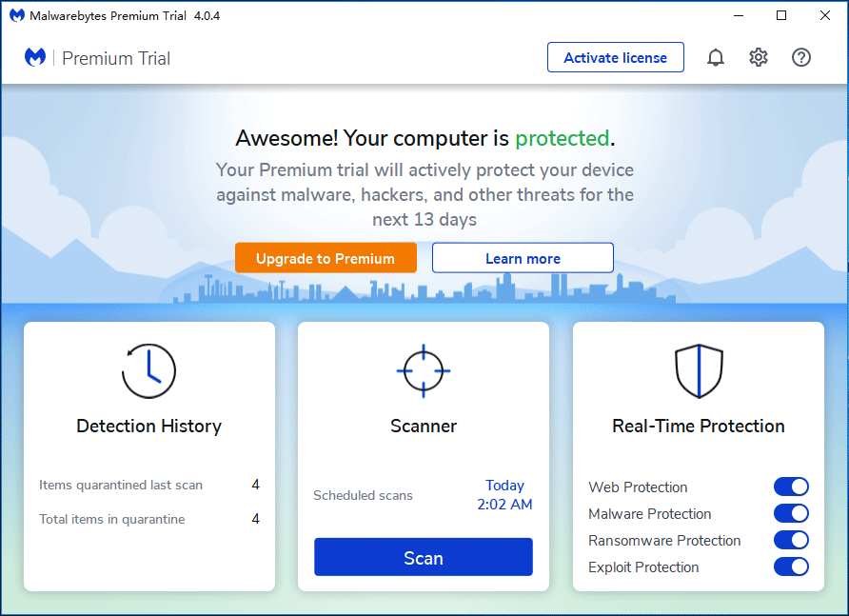Click the Scanner crosshair icon
Viewport: 849px width, 616px height.
pyautogui.click(x=424, y=371)
